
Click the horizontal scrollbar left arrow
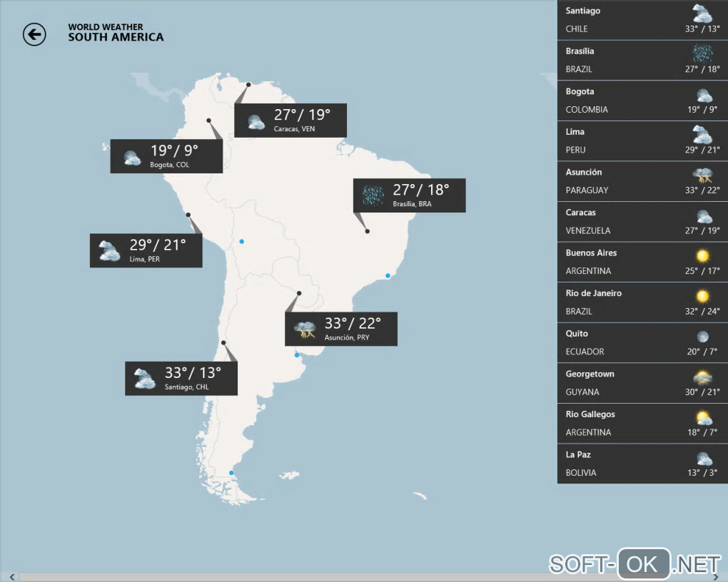point(12,577)
